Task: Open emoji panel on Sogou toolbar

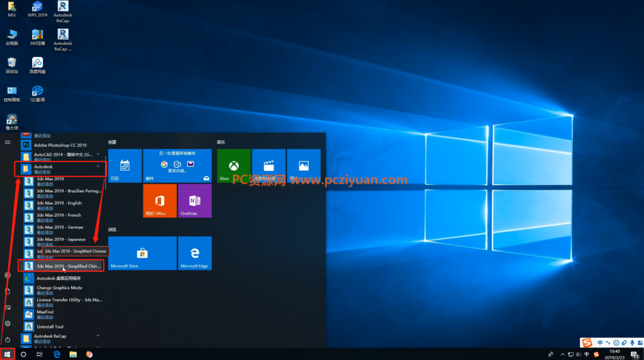Action: pyautogui.click(x=616, y=343)
